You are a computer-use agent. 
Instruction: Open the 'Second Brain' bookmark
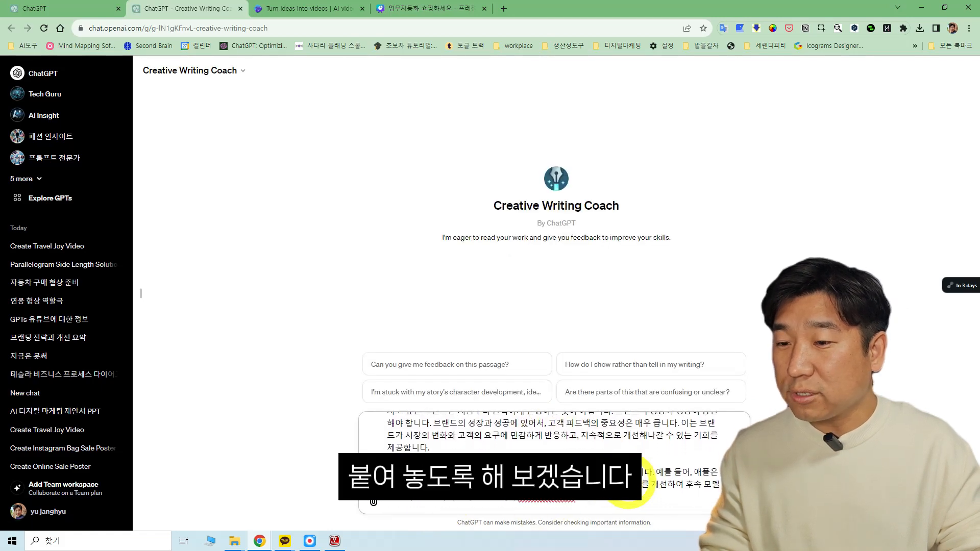coord(148,45)
